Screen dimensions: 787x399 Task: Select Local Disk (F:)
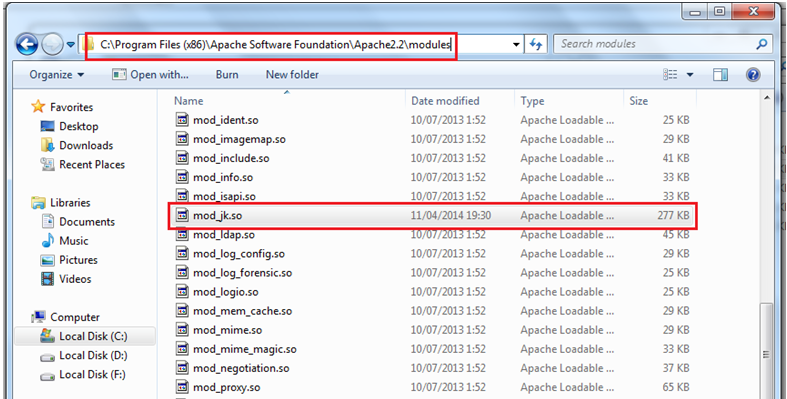click(x=83, y=374)
